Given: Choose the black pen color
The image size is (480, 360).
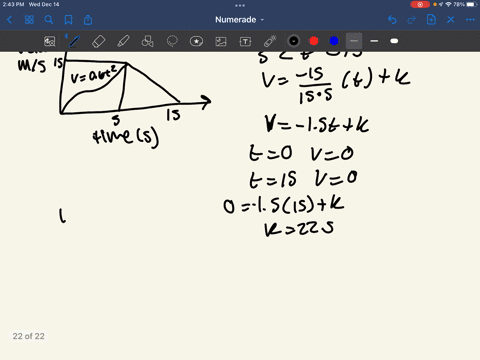Looking at the screenshot, I should (294, 41).
